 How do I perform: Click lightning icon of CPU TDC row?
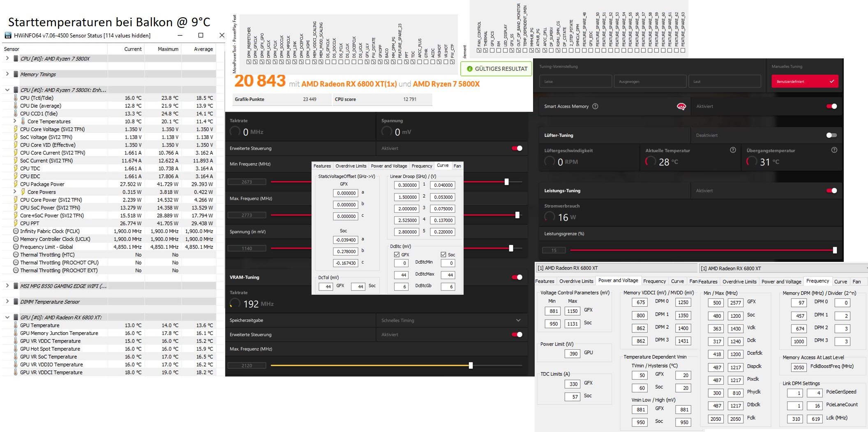coord(16,169)
